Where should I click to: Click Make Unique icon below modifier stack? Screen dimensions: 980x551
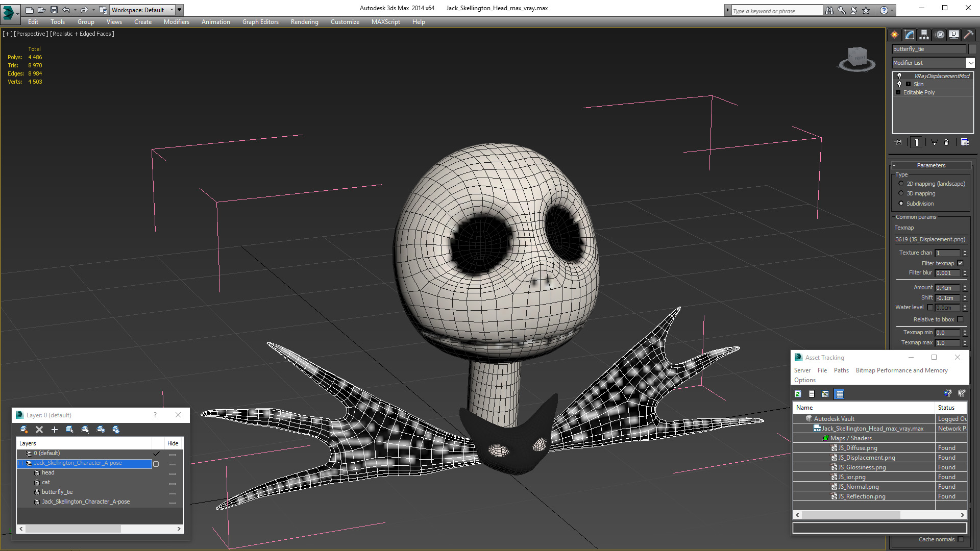[x=934, y=142]
